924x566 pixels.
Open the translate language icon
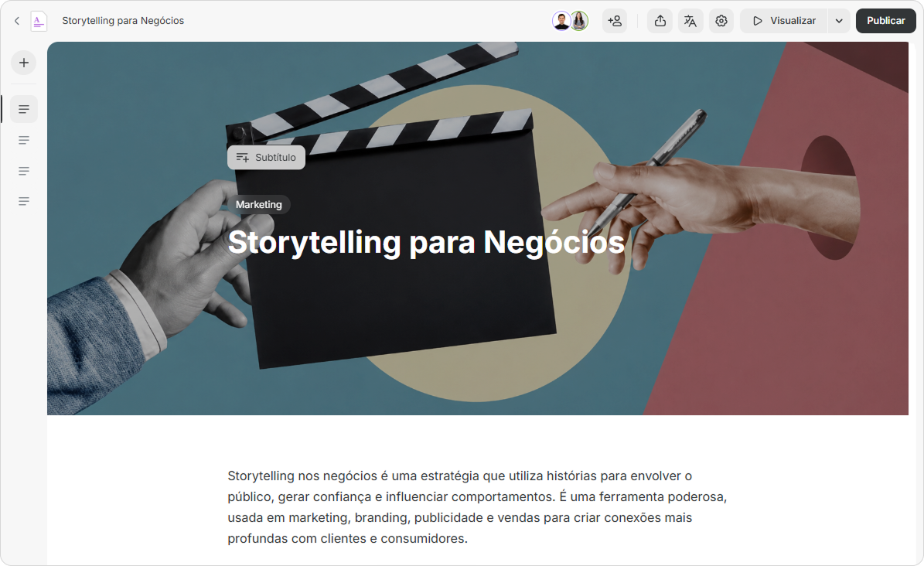tap(690, 21)
